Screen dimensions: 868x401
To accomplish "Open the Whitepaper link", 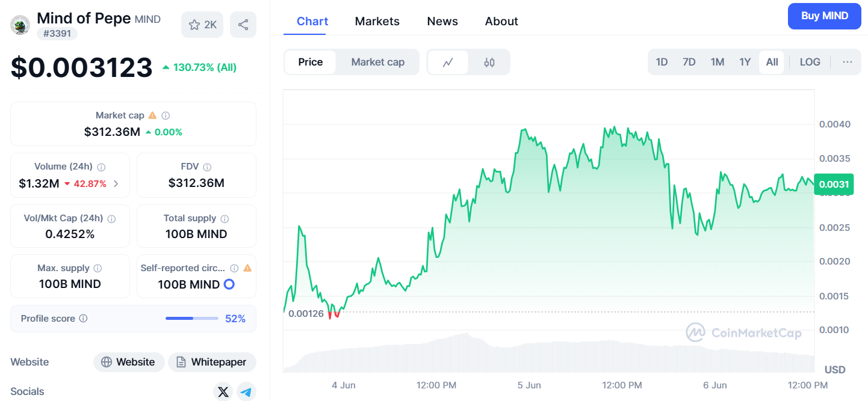I will coord(212,362).
